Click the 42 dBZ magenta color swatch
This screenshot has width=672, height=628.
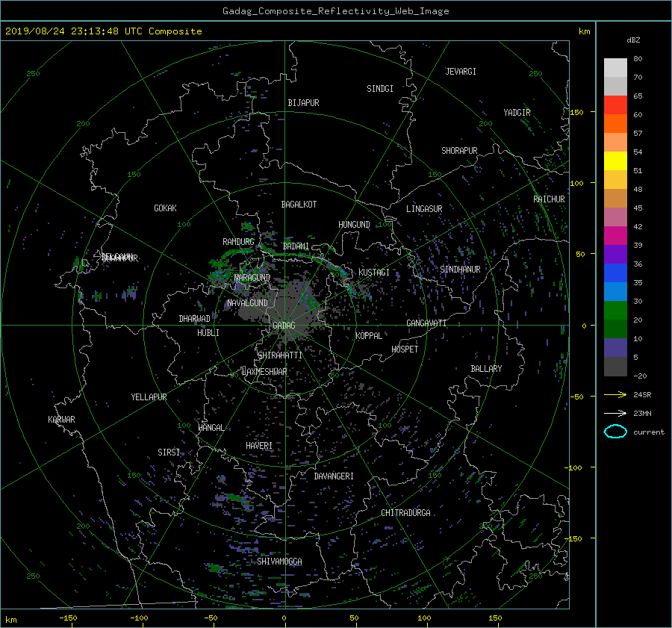click(x=615, y=235)
